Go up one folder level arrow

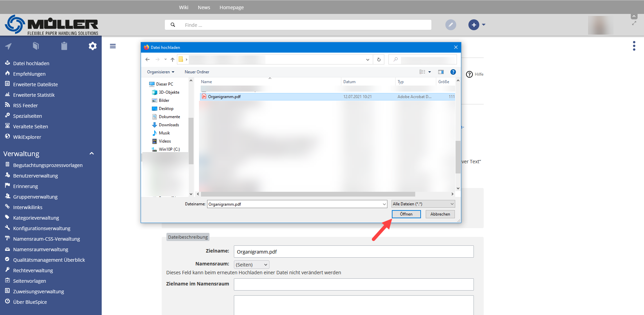click(173, 59)
